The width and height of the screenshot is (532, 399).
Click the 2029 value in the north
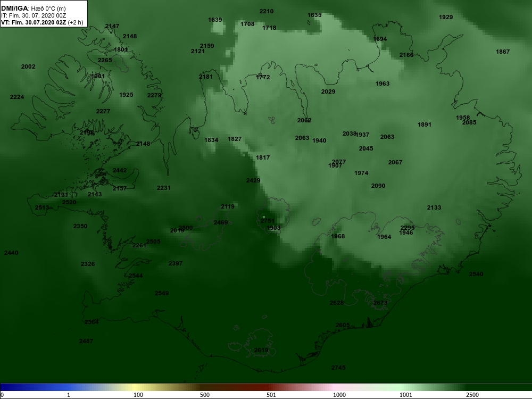click(328, 92)
